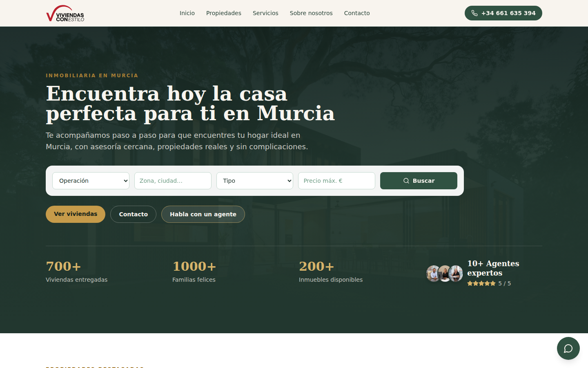Expand the Operación dropdown
This screenshot has height=368, width=588.
tap(91, 181)
